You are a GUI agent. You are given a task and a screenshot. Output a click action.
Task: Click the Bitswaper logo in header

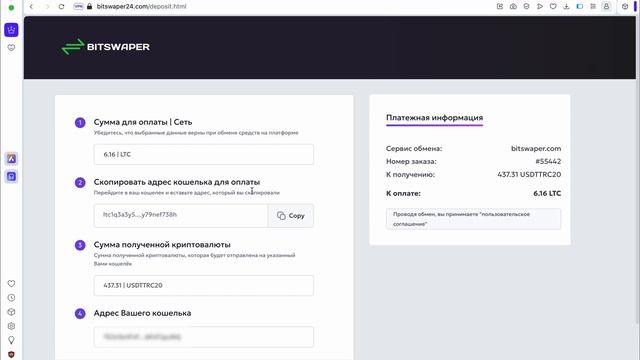pos(106,47)
